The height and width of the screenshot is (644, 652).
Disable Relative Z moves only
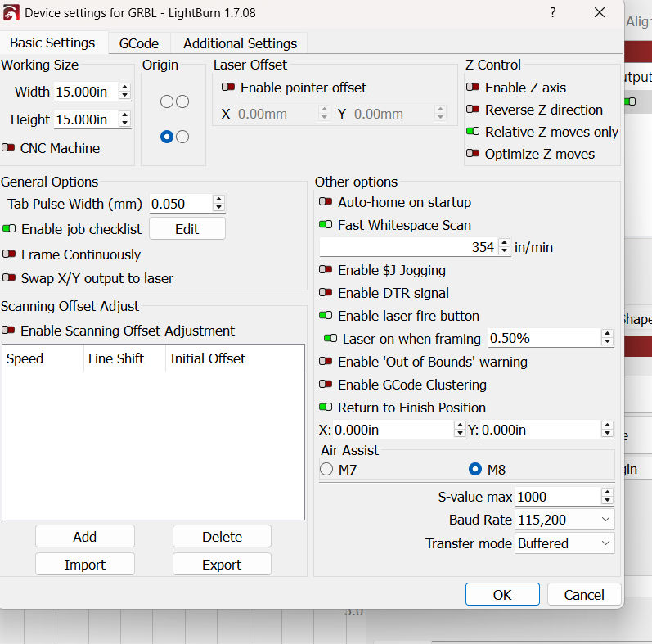473,131
